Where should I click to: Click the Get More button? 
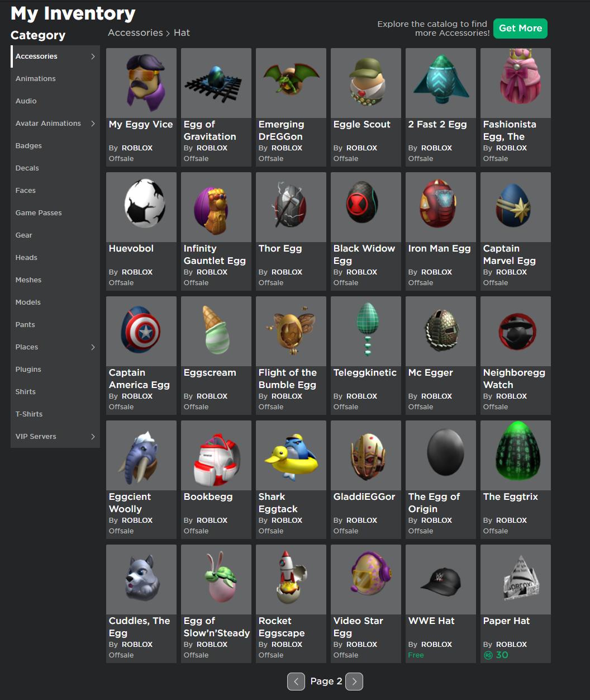click(x=520, y=29)
